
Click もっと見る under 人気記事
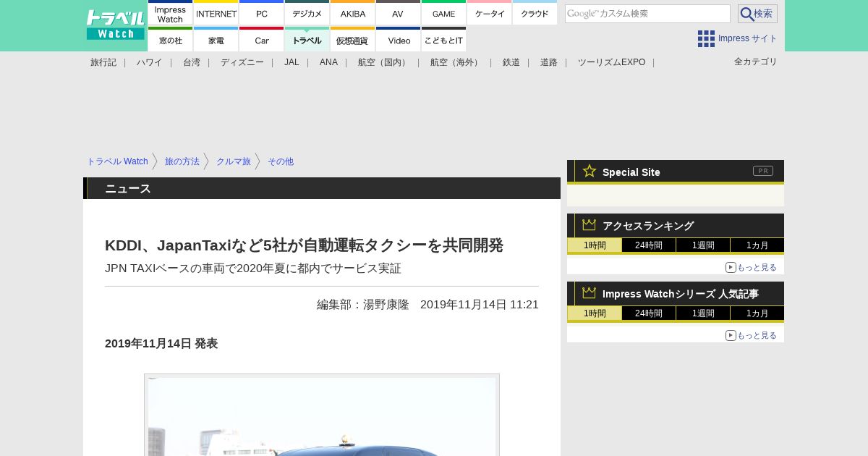(x=751, y=335)
